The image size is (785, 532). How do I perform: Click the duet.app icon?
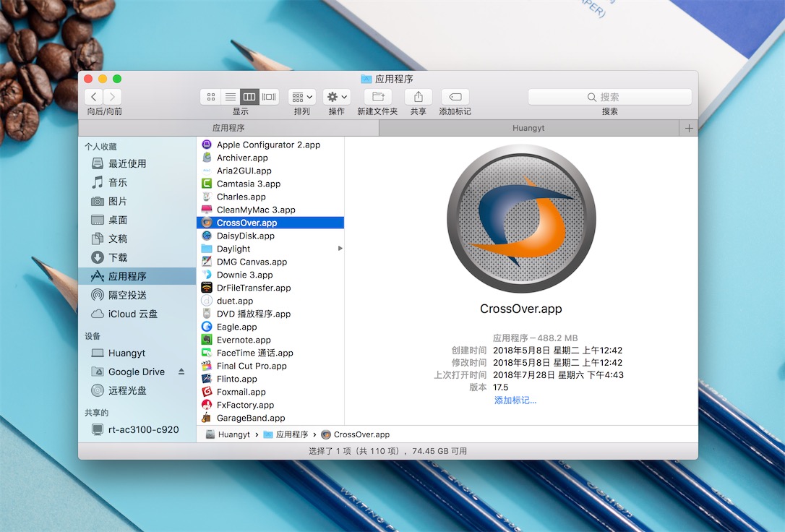click(x=207, y=301)
